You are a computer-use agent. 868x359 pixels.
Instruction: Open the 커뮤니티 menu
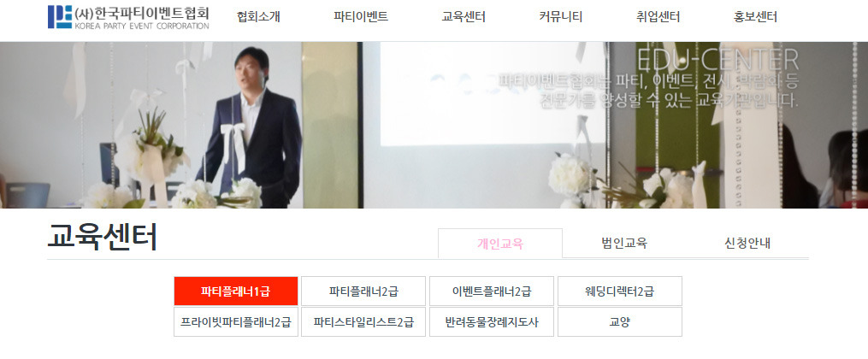[x=561, y=17]
